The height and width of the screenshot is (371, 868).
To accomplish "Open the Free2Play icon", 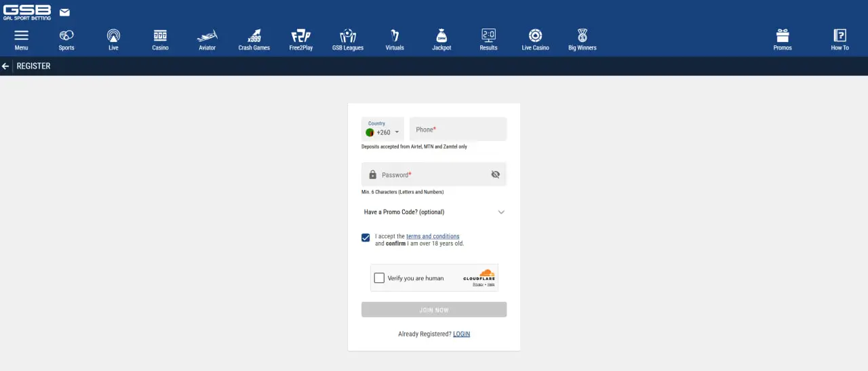I will coord(300,35).
